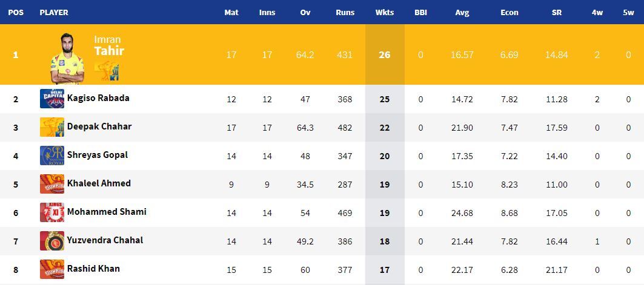Click the Sunrisers logo beside Khaleel Ahmed

tap(51, 184)
